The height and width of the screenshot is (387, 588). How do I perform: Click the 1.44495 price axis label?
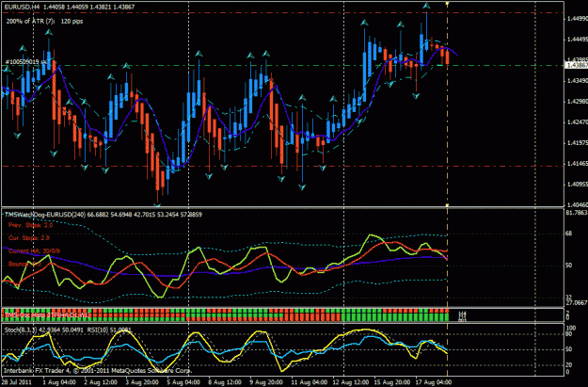click(577, 39)
